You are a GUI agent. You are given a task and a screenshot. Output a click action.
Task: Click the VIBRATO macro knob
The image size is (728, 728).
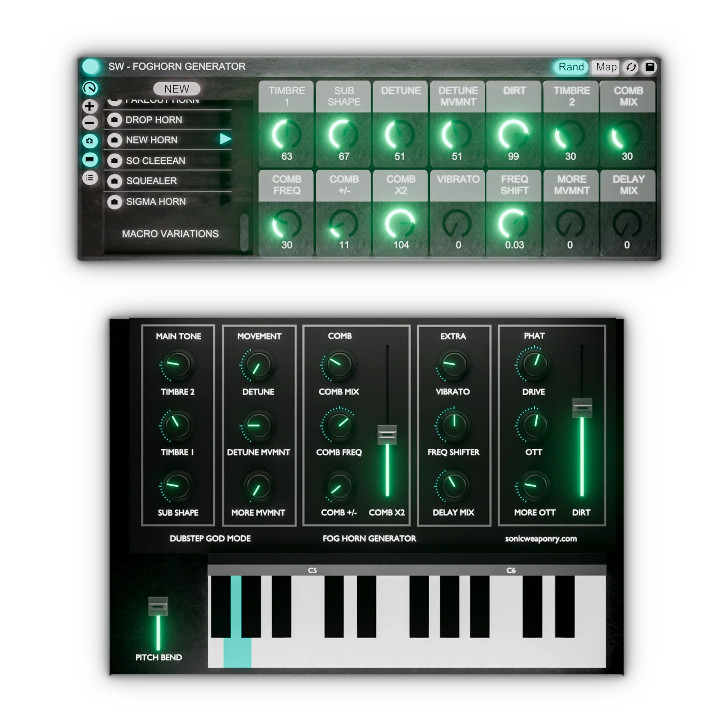point(457,224)
